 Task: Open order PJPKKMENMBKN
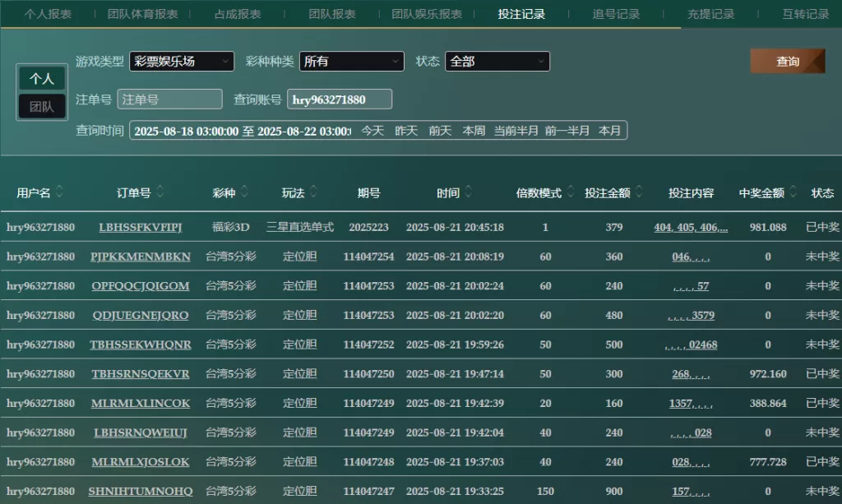(140, 257)
